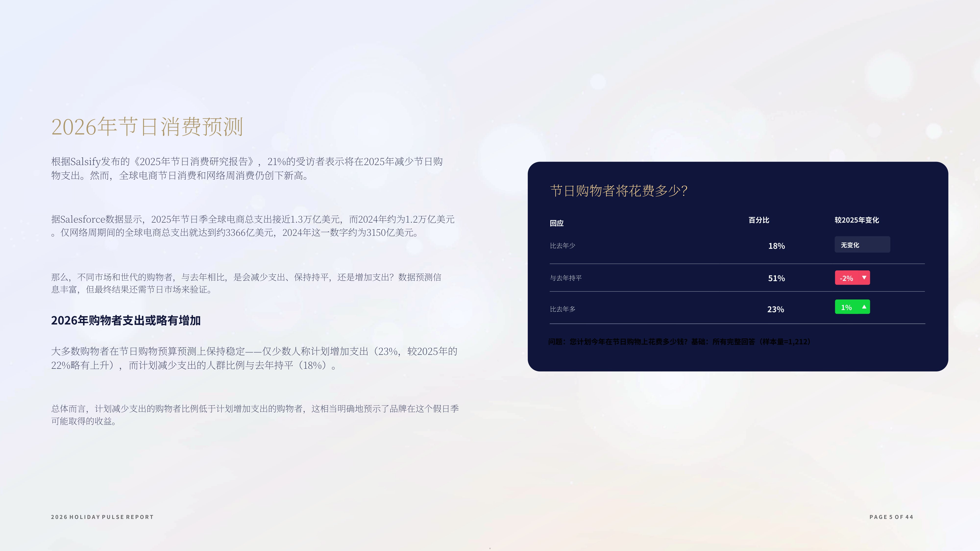The image size is (980, 551).
Task: Click the down triangle in -2% badge
Action: (864, 278)
